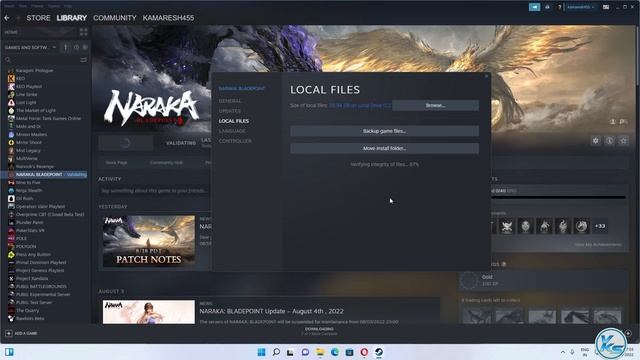Switch to Big Picture mode icon
This screenshot has height=360, width=640.
pyautogui.click(x=606, y=7)
